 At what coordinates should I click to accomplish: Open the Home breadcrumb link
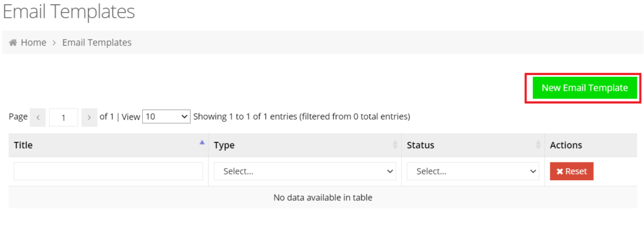pyautogui.click(x=34, y=42)
